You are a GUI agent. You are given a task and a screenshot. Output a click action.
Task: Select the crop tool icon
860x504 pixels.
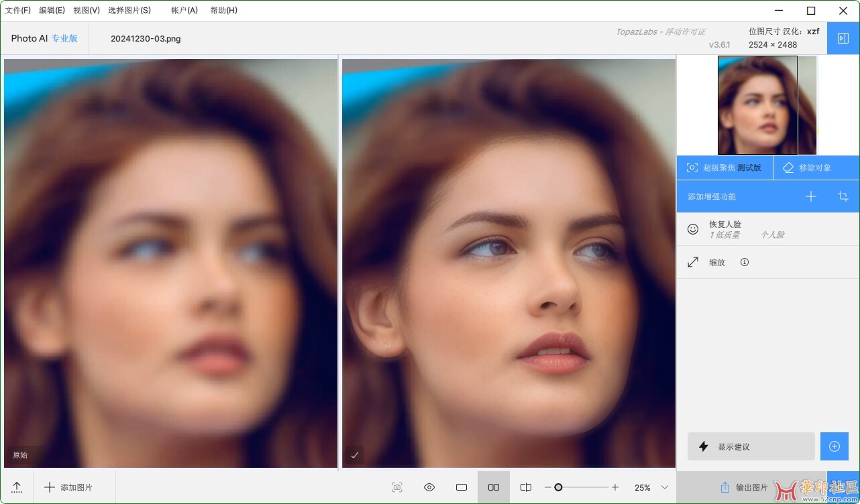pyautogui.click(x=843, y=196)
